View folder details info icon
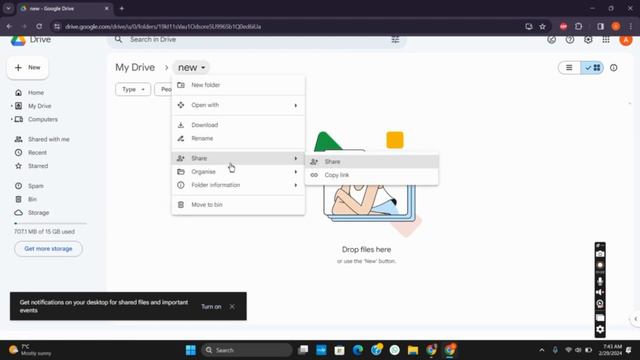Image resolution: width=640 pixels, height=360 pixels. coord(613,68)
